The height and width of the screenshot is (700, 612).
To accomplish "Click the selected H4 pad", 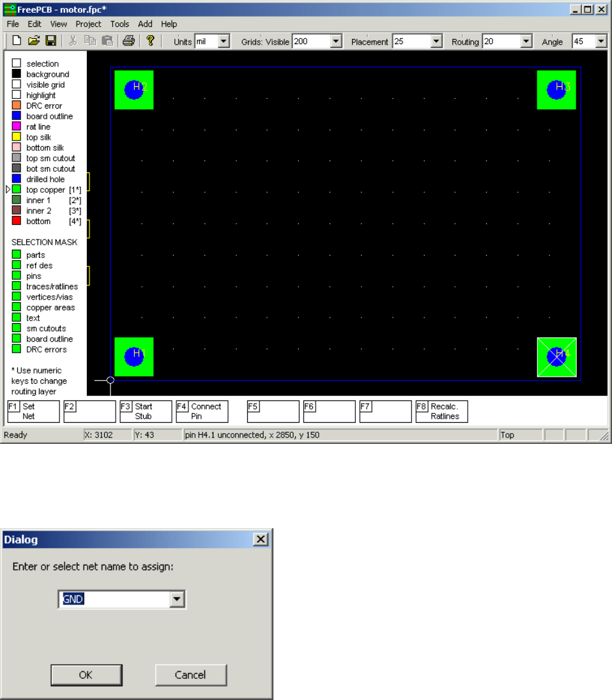I will coord(556,357).
